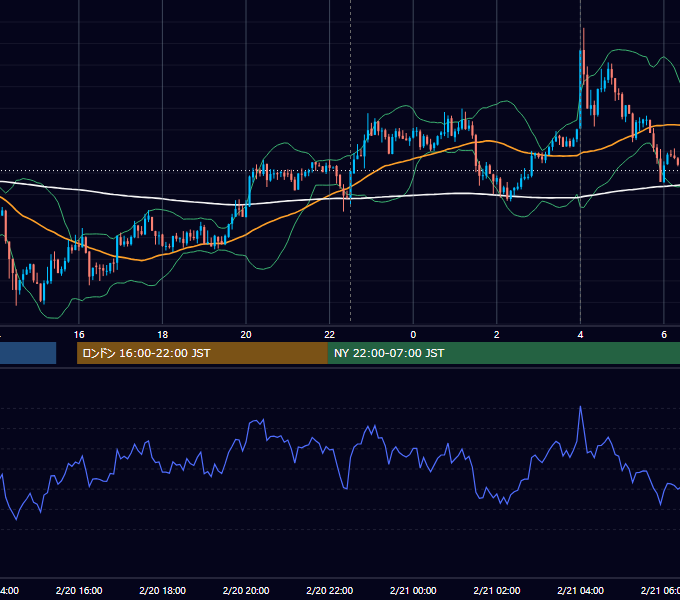The height and width of the screenshot is (600, 680).
Task: Click the NY 22:00-07:00 JST session bar
Action: [503, 353]
